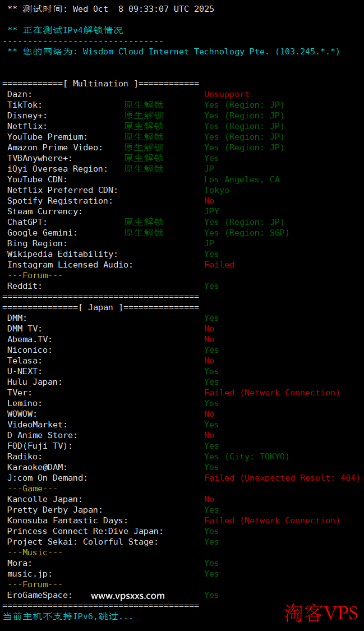
Task: Click the Japan section header
Action: pos(100,307)
